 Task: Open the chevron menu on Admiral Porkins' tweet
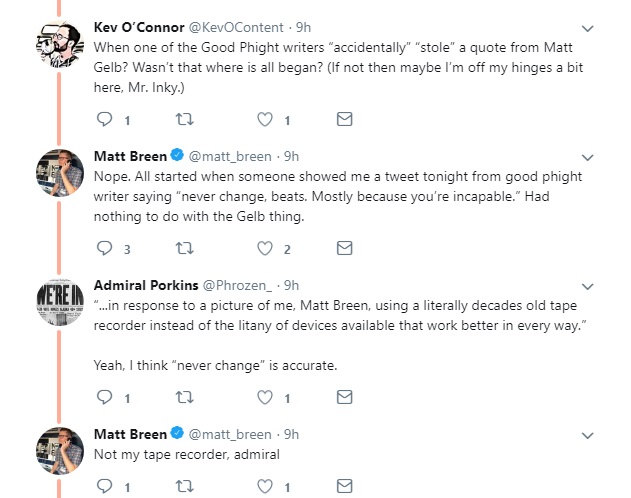(588, 286)
